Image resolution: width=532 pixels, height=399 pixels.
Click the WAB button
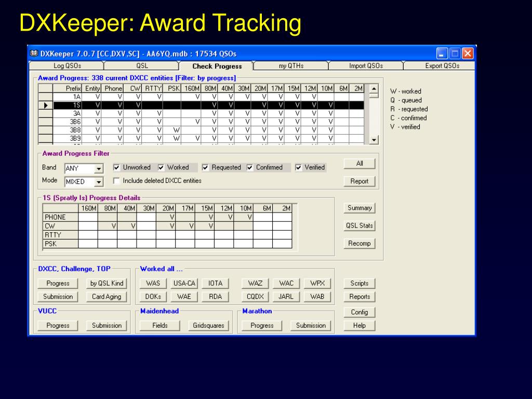coord(317,297)
